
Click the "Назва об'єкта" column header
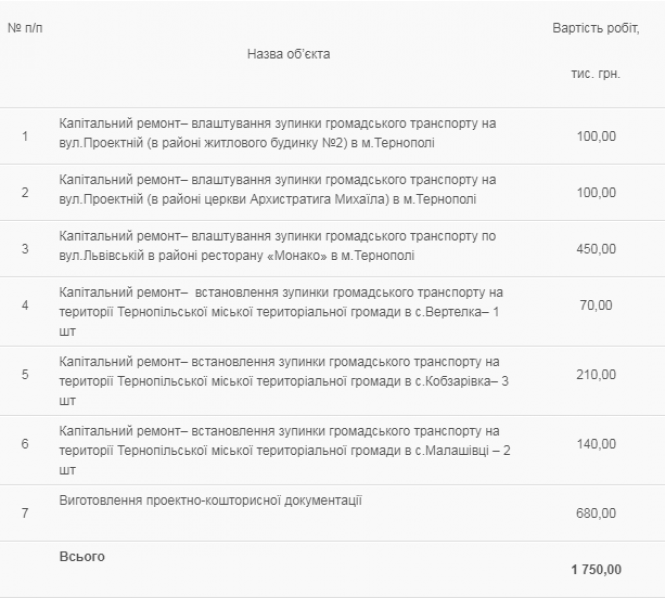click(288, 53)
